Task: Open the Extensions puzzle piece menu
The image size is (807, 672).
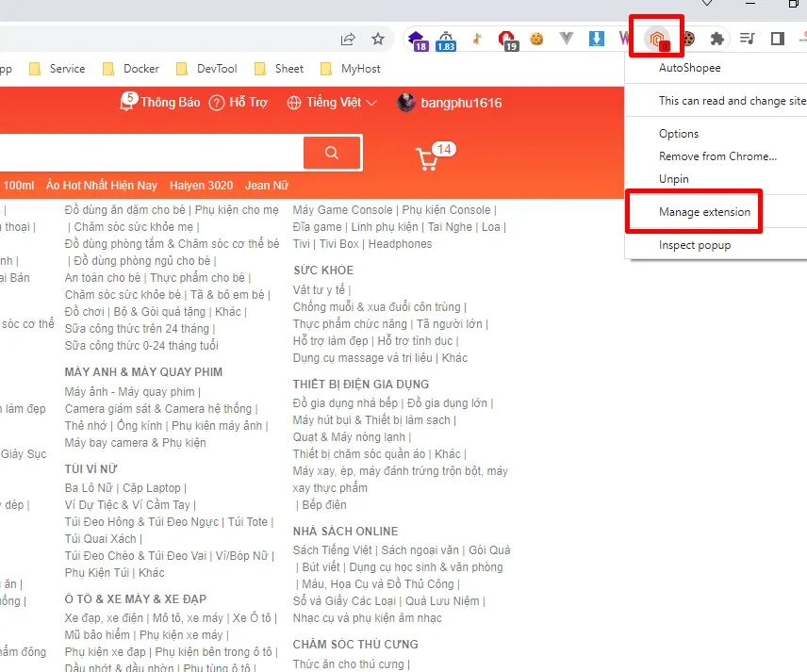Action: 716,39
